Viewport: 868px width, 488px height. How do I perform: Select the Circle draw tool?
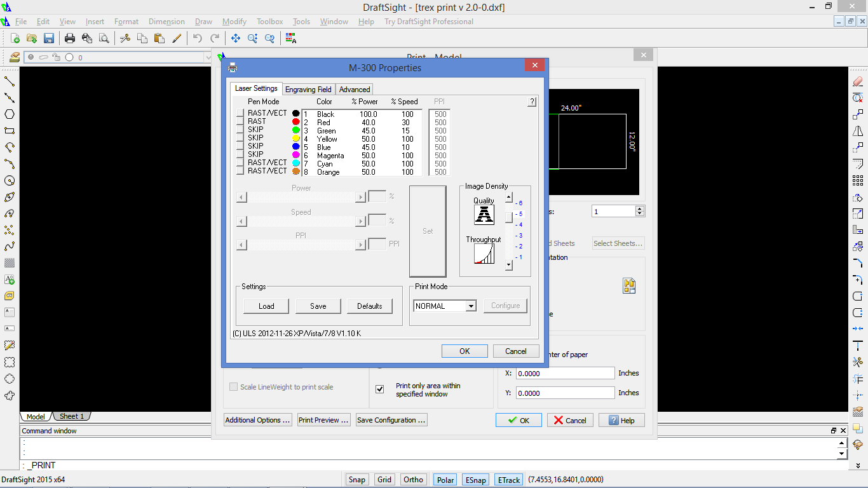click(x=10, y=180)
